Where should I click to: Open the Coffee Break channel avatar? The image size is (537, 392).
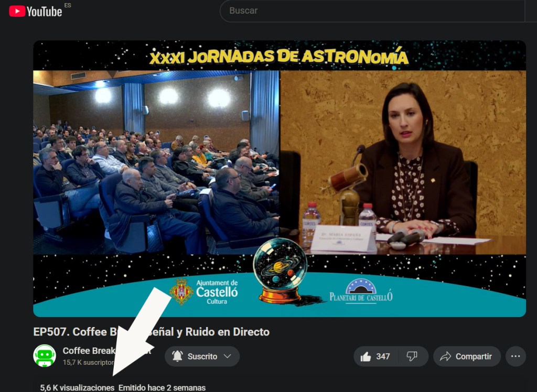click(45, 356)
